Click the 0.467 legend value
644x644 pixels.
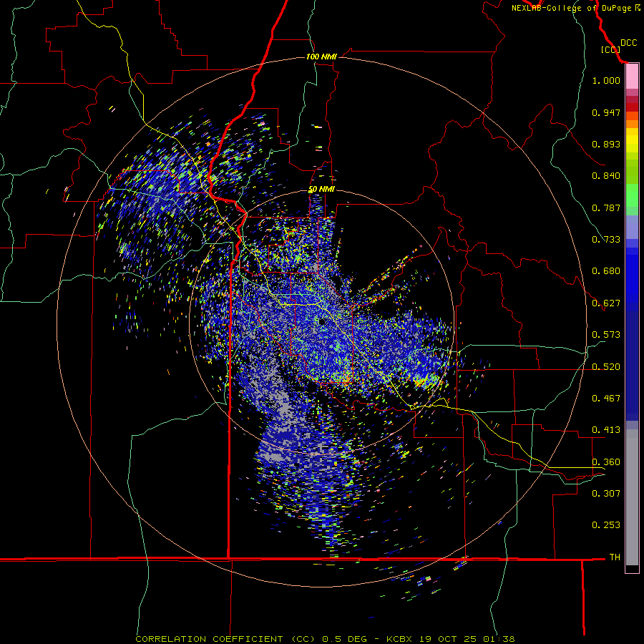point(606,399)
